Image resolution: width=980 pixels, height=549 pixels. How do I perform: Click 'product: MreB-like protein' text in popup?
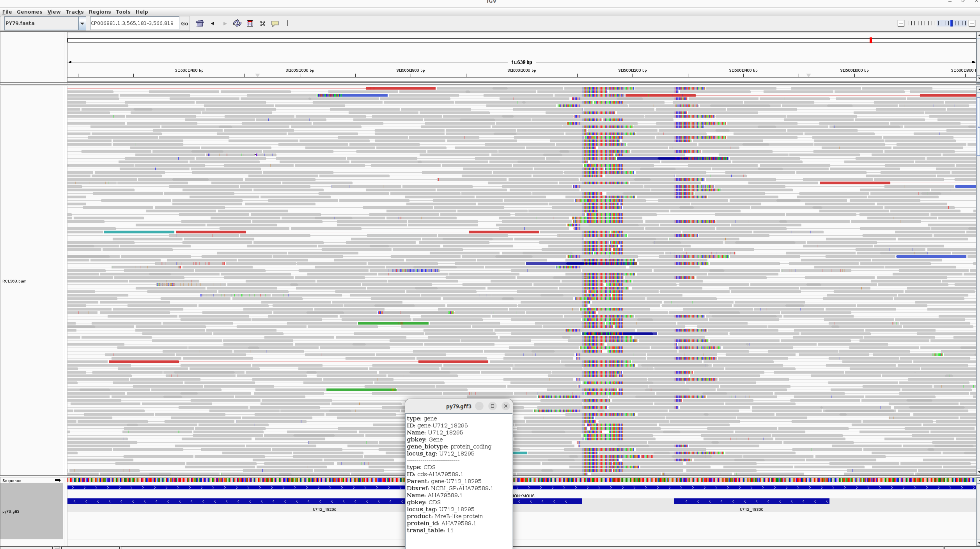point(445,516)
